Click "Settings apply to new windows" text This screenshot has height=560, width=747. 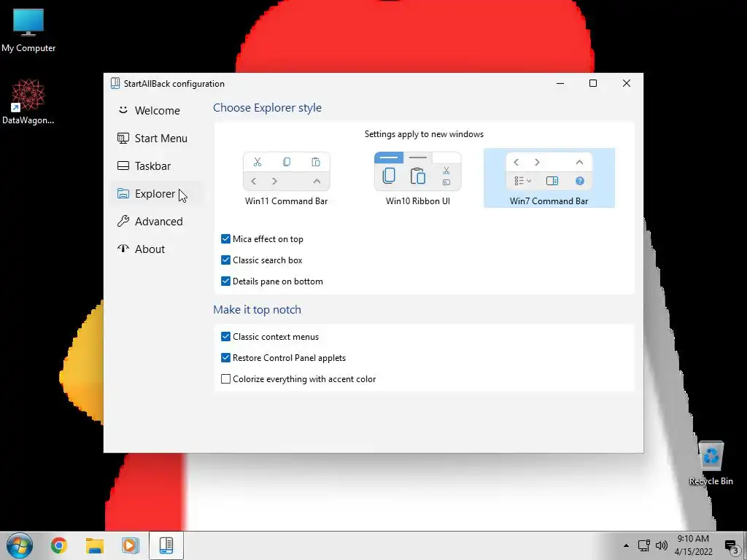(x=424, y=134)
